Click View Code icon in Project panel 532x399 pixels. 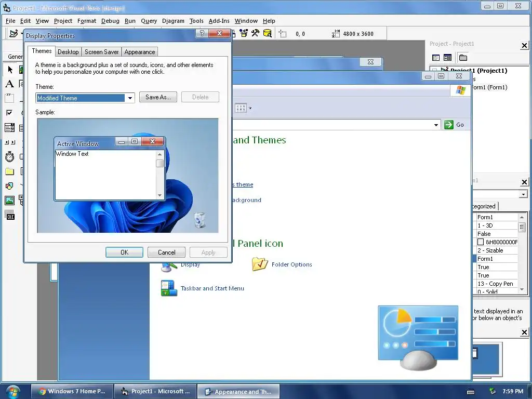pos(436,58)
